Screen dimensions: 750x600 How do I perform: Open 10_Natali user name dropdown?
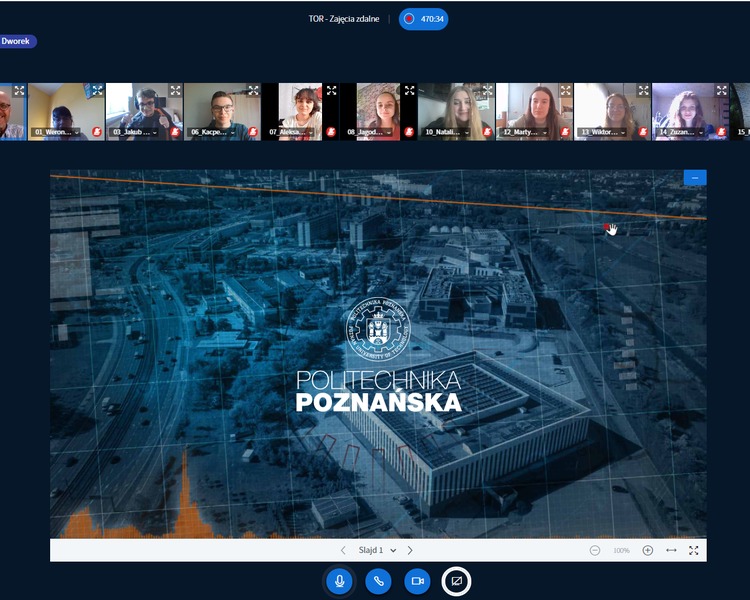coord(446,132)
